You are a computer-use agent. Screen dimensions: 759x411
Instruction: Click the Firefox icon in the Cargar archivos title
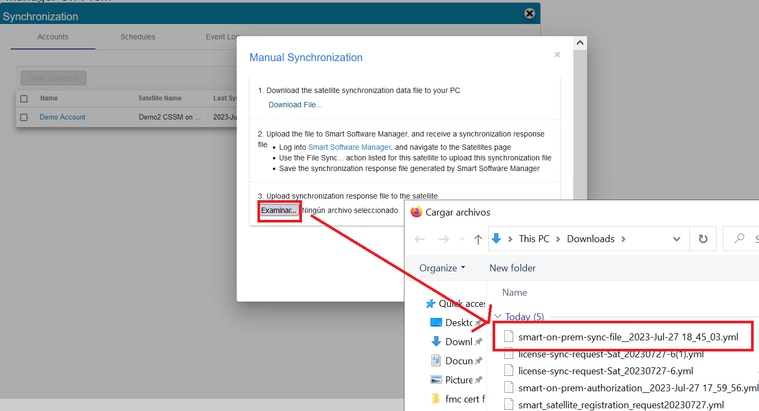[x=416, y=212]
